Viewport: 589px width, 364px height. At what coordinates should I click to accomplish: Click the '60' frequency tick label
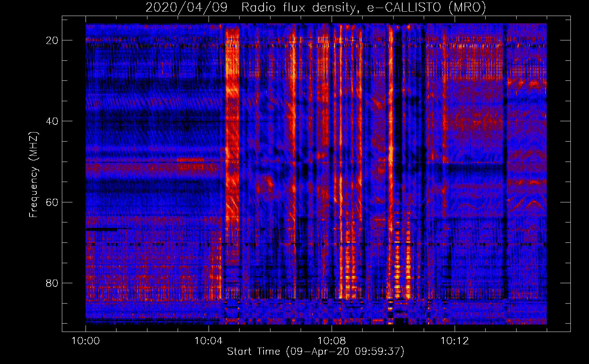[x=52, y=202]
